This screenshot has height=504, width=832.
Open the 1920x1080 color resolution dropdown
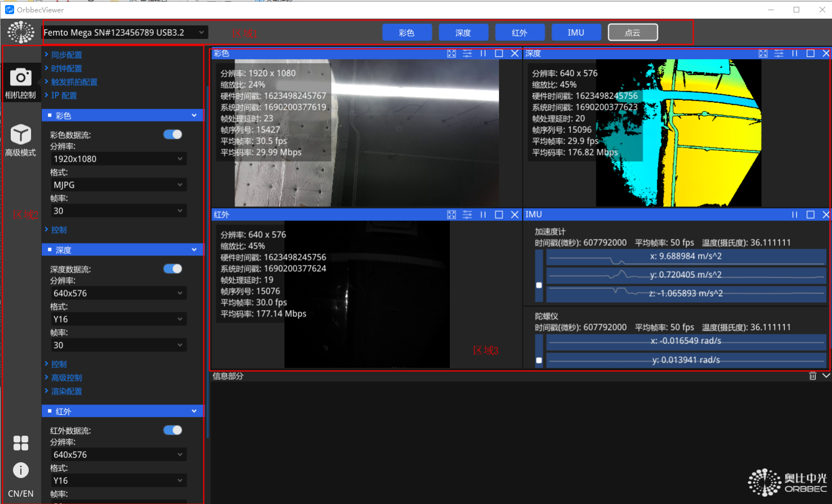pos(119,159)
